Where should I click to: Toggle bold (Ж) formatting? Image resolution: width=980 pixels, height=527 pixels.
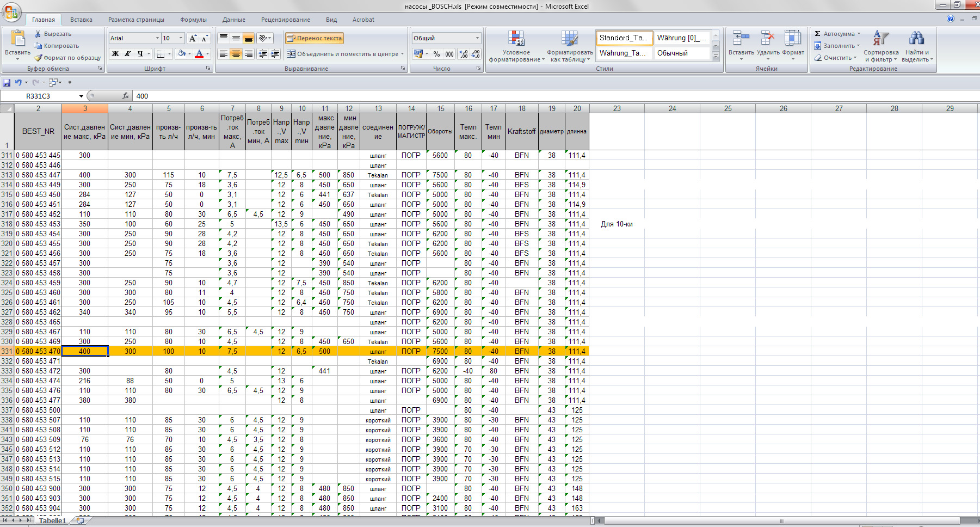[x=115, y=54]
